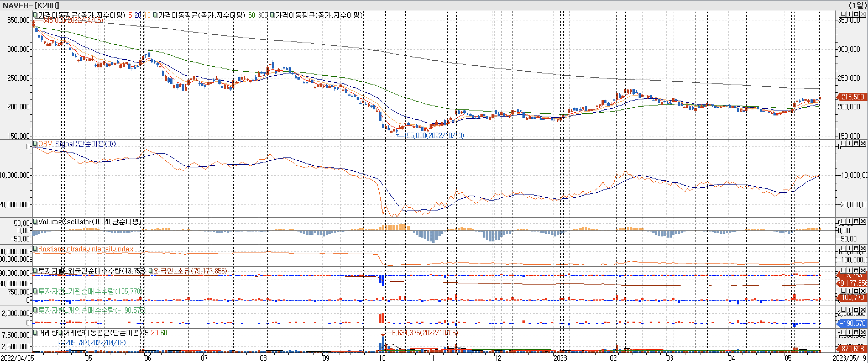Click the L button on the volume (거래량) panel
This screenshot has height=363, width=868.
(x=843, y=332)
